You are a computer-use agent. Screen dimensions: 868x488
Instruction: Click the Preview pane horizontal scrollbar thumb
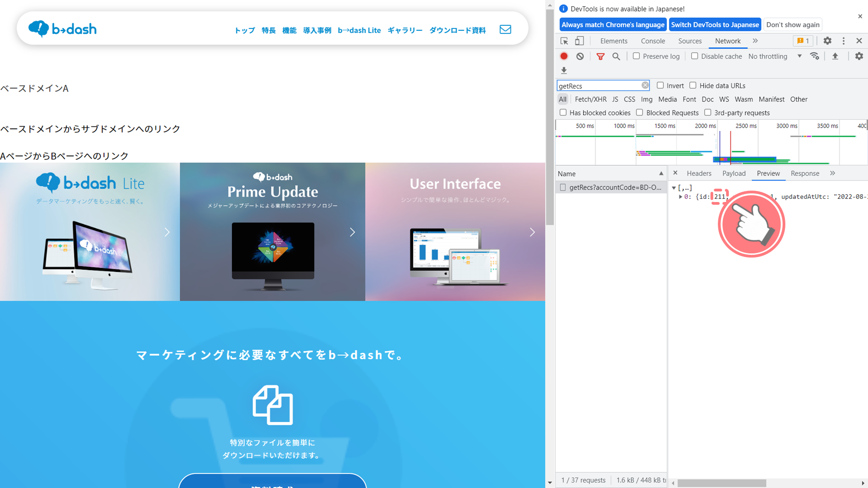[721, 483]
